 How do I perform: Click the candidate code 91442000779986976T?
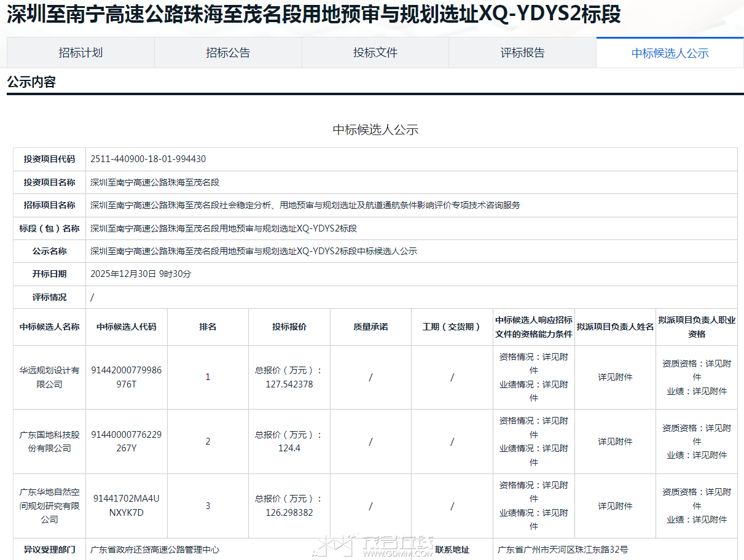[127, 377]
